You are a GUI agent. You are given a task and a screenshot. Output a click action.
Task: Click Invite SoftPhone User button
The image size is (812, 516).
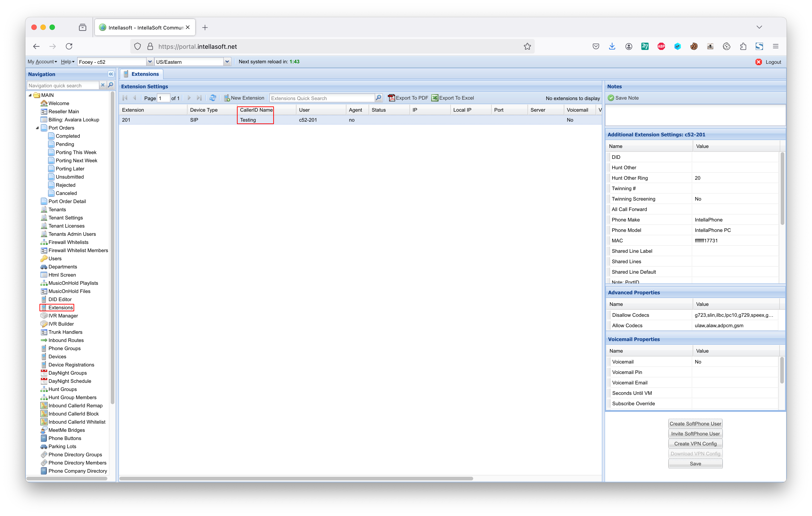[x=695, y=434]
